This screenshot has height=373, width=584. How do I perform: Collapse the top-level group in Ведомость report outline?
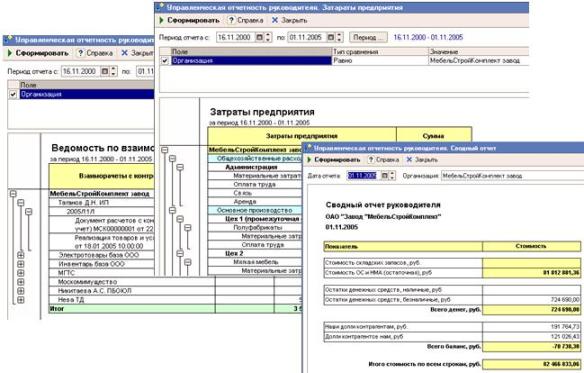tap(13, 194)
